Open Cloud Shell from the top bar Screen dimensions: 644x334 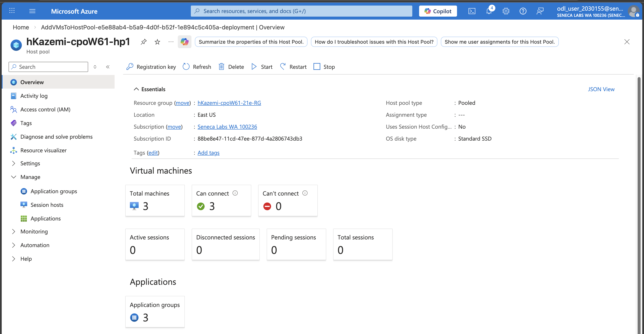[x=472, y=11]
